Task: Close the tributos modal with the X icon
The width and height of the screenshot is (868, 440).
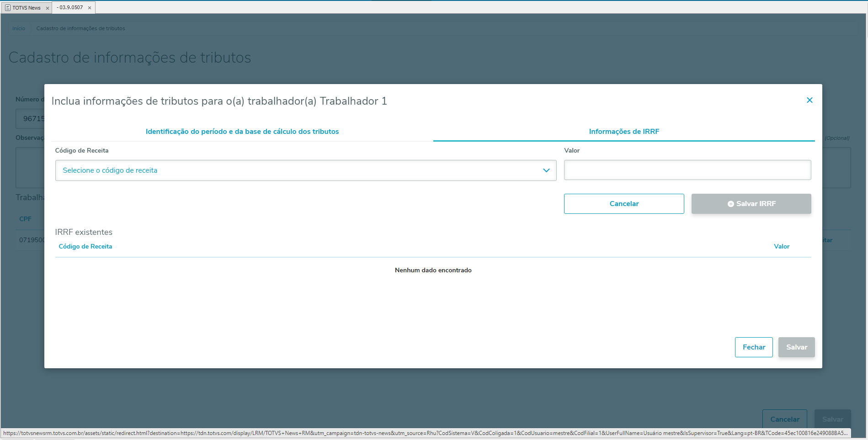Action: 809,100
